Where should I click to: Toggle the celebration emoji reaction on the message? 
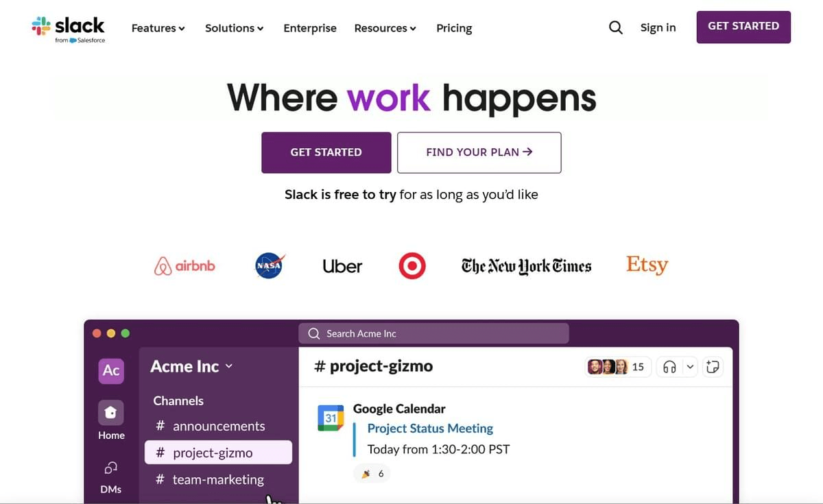point(372,473)
